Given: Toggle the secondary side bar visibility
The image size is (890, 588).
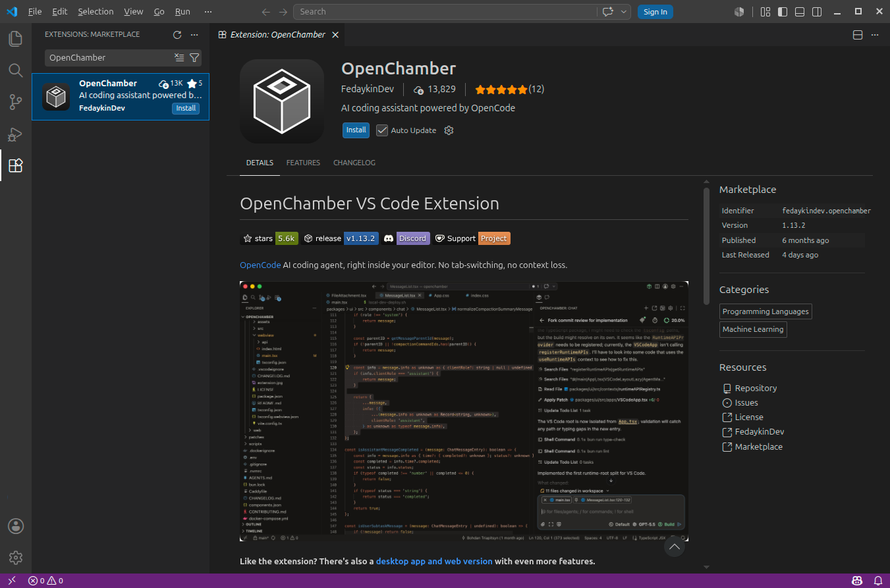Looking at the screenshot, I should 817,12.
